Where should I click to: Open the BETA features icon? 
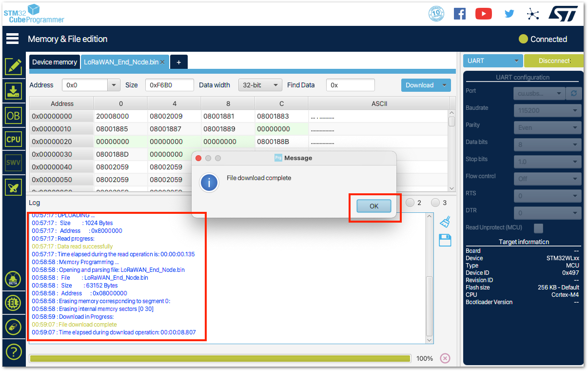point(13,280)
